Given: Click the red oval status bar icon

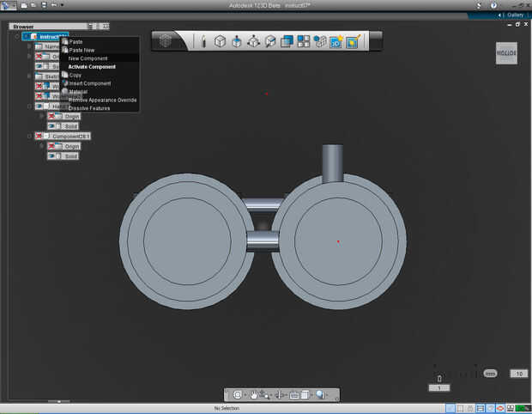Looking at the screenshot, I should (499, 408).
